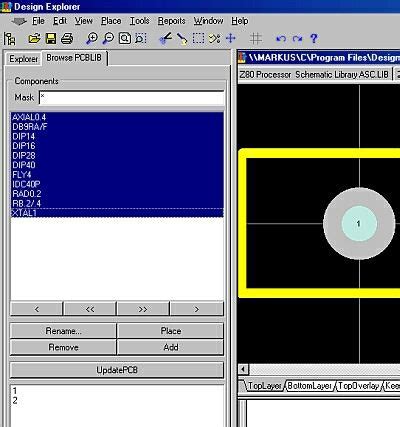
Task: Select RAD0.2 in the component list
Action: pyautogui.click(x=117, y=194)
